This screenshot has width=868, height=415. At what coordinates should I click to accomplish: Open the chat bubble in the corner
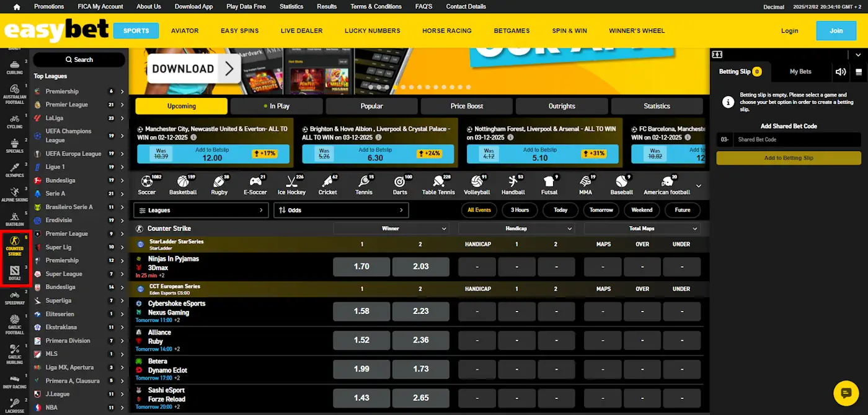coord(846,393)
